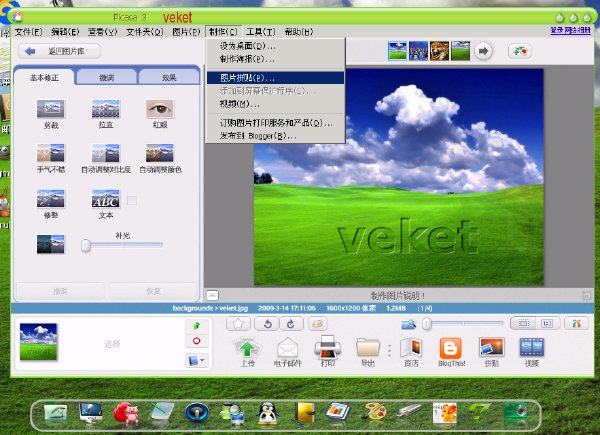600x435 pixels.
Task: Select the first filmstrip thumbnail
Action: (397, 51)
